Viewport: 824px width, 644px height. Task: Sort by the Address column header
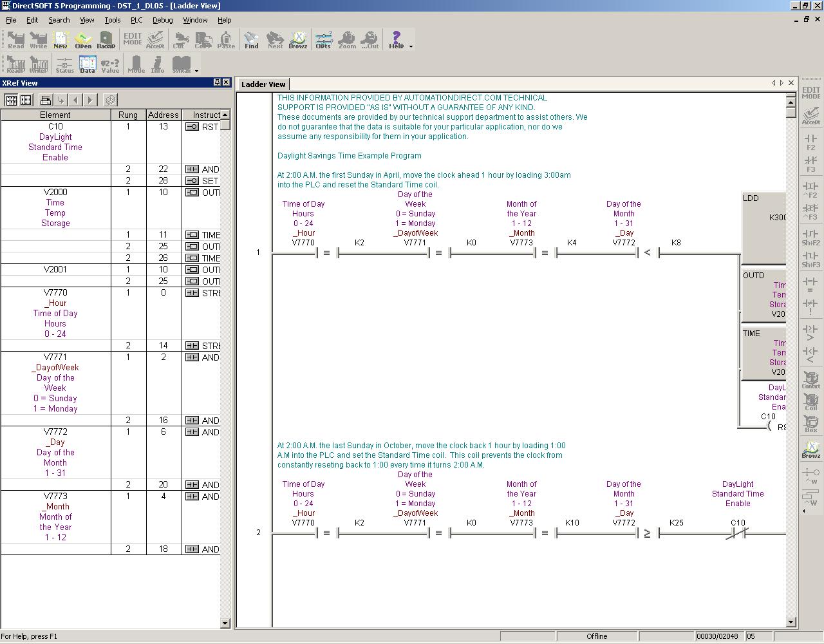pyautogui.click(x=164, y=115)
